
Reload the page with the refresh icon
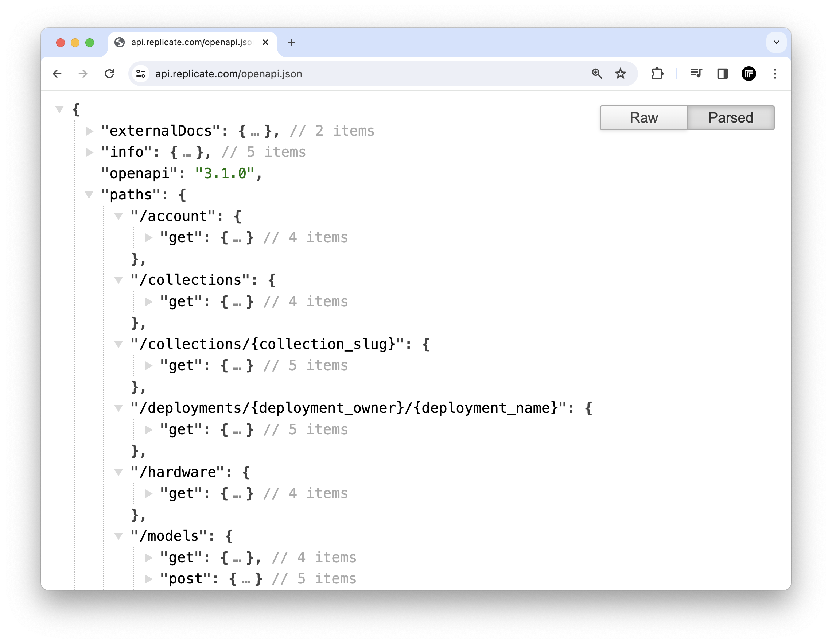coord(110,74)
